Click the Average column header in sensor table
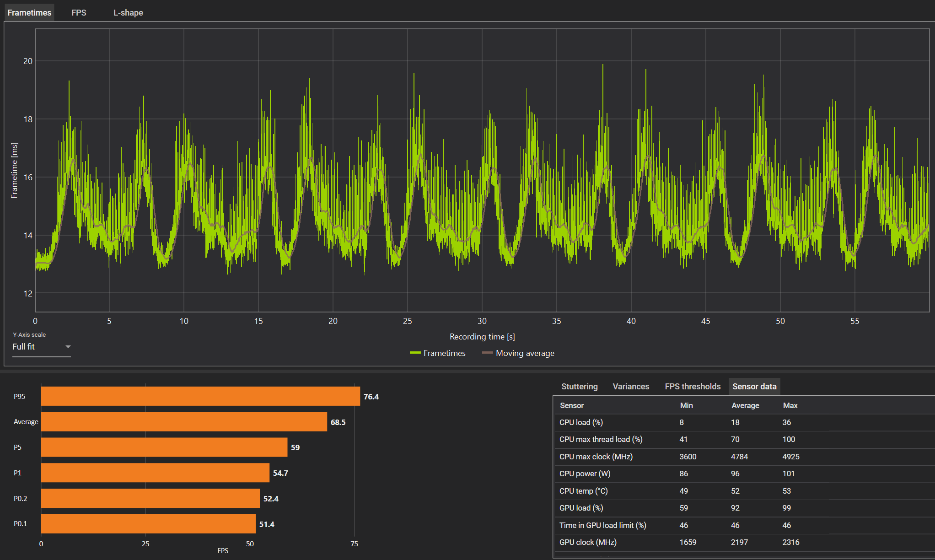Viewport: 935px width, 560px height. pyautogui.click(x=745, y=405)
